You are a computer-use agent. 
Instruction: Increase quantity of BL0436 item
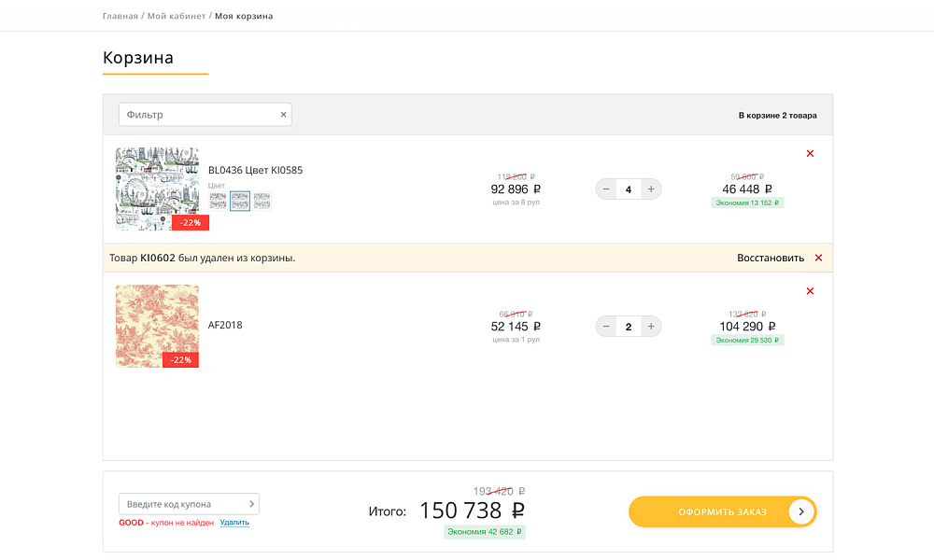click(651, 189)
